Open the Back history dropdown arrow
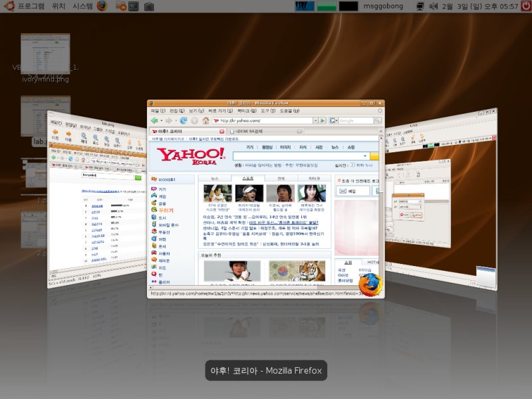 tap(161, 121)
